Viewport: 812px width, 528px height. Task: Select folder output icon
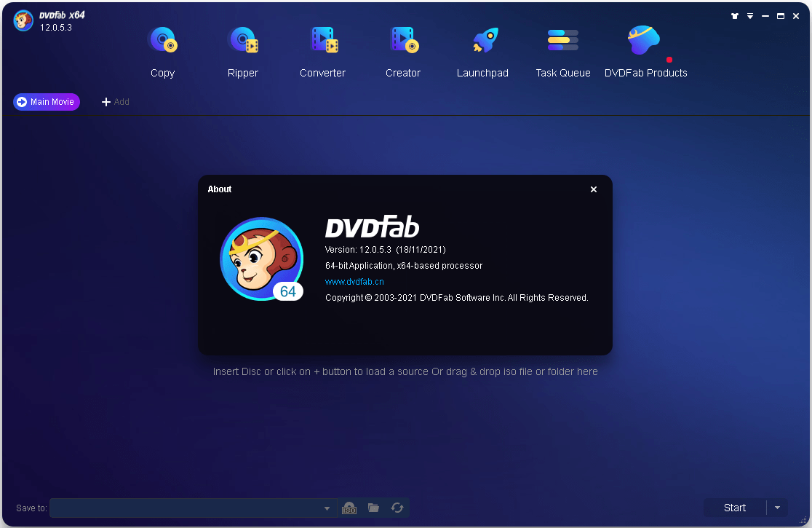pyautogui.click(x=373, y=508)
